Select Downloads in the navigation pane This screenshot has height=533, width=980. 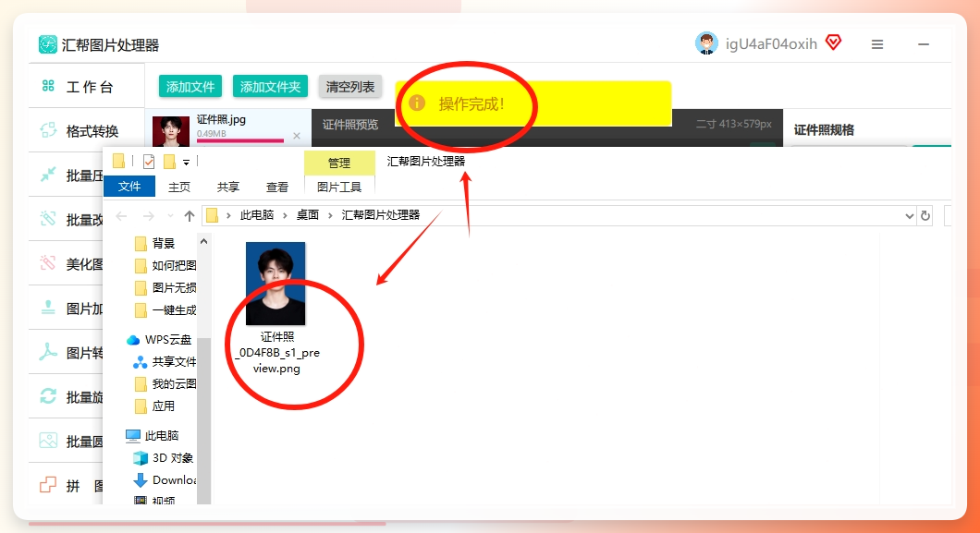165,480
